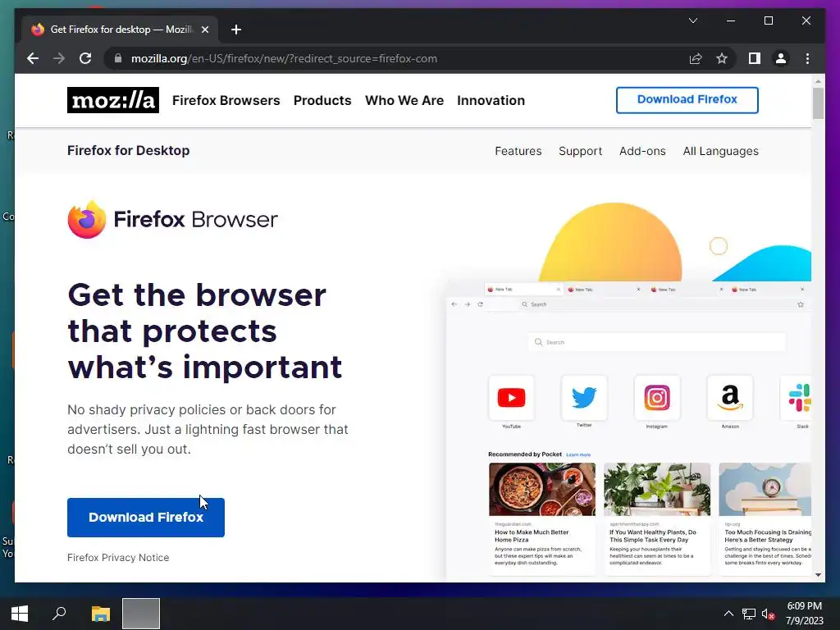Share this page using the share icon

696,58
